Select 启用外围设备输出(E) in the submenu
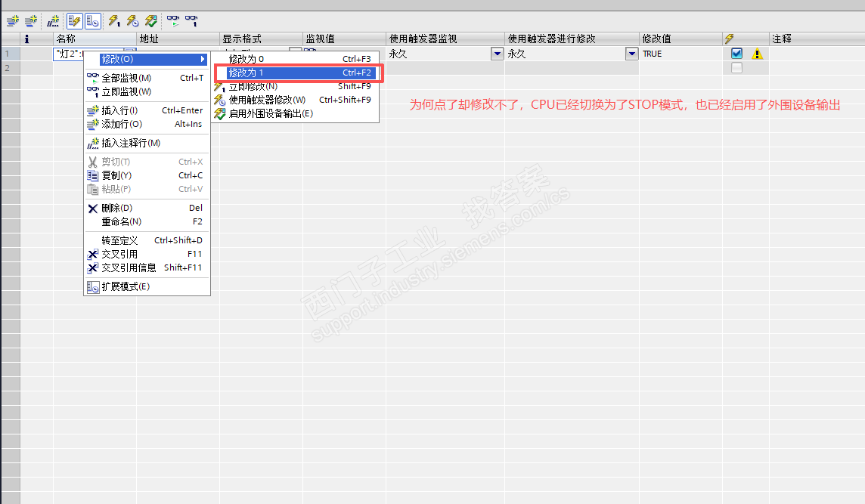865x504 pixels. click(296, 113)
